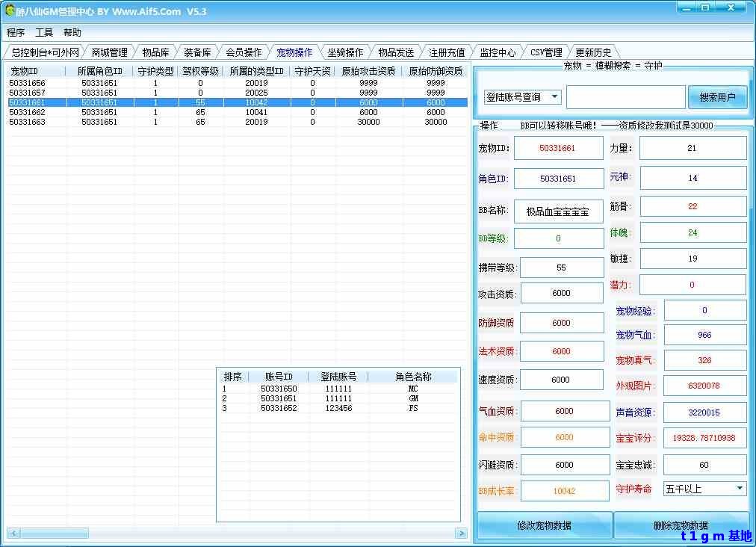Select pet row with ID 50331663
756x547 pixels.
[x=27, y=122]
